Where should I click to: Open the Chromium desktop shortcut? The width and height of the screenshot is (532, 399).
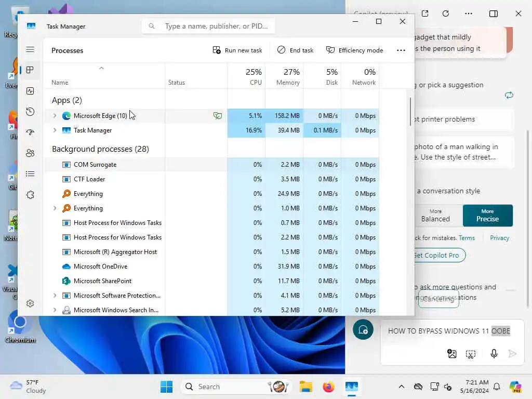(x=20, y=326)
